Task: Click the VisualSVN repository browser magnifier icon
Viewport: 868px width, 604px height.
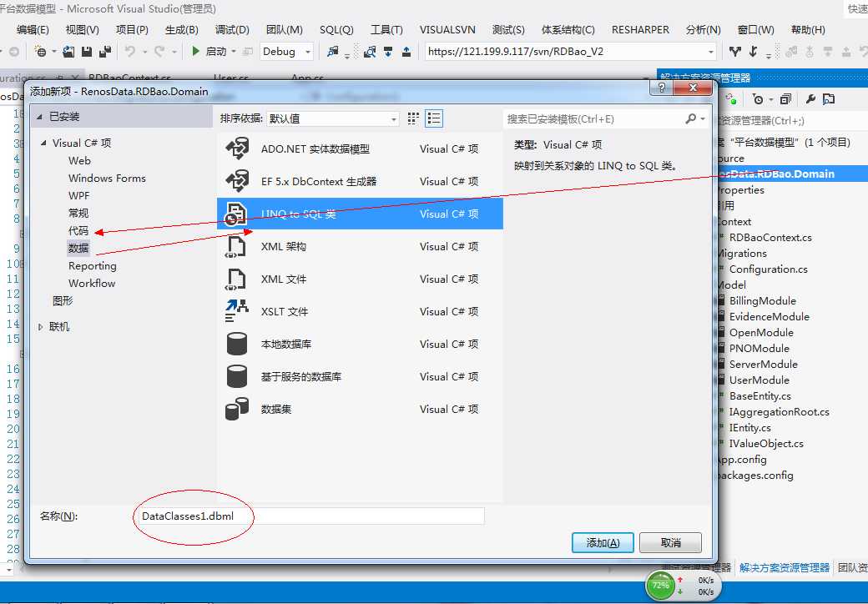Action: (x=370, y=52)
